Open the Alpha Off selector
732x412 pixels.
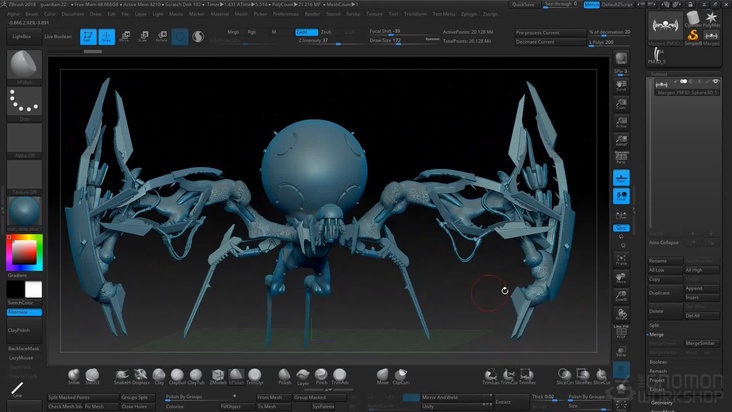pos(24,139)
